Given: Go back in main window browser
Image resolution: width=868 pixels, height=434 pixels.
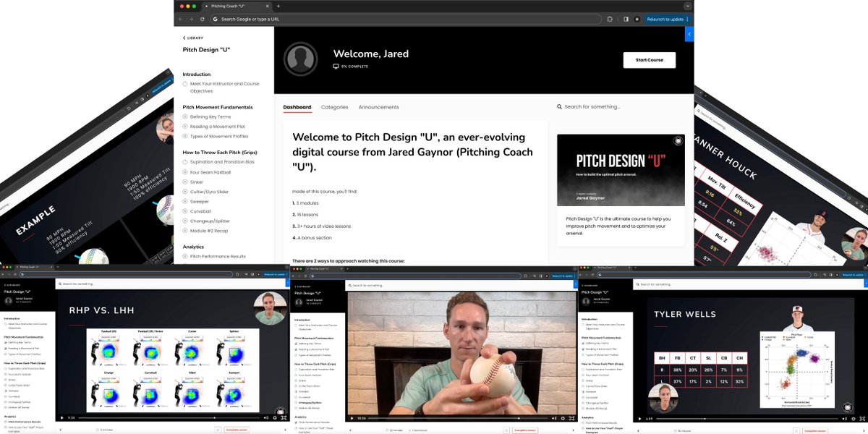Looking at the screenshot, I should 182,19.
